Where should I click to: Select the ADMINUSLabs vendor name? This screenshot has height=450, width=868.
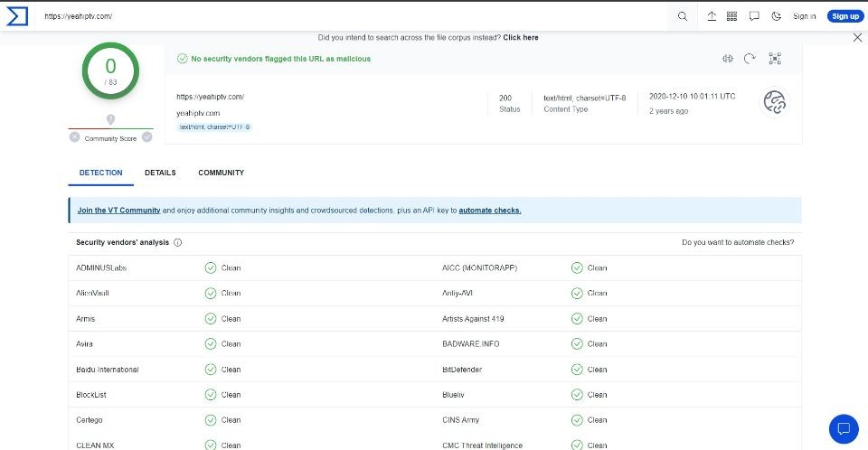coord(101,267)
